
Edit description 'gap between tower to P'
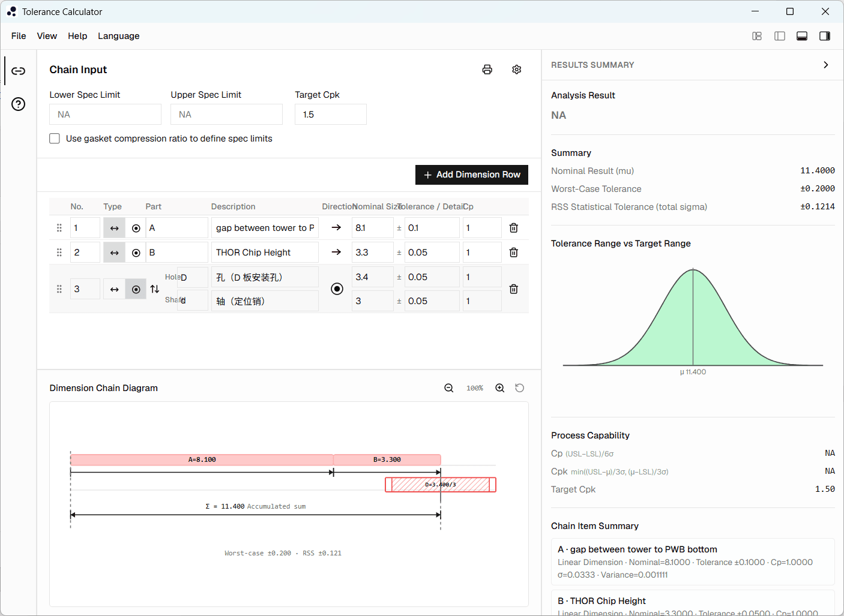(265, 228)
